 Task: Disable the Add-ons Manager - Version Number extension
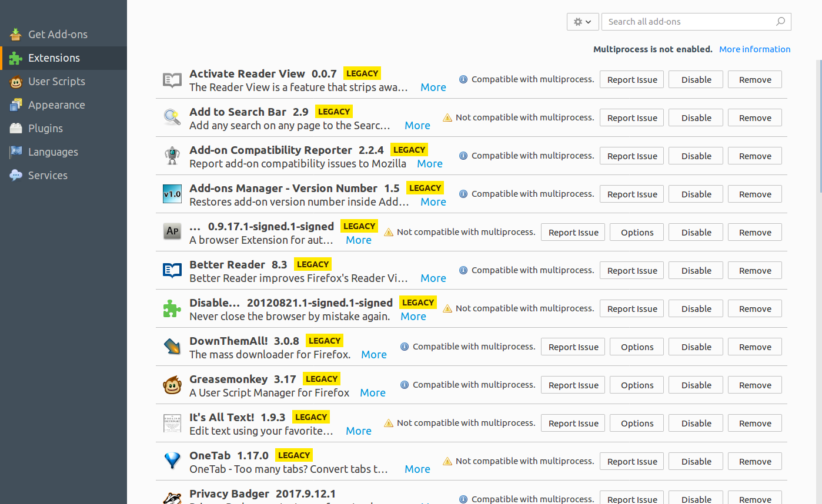coord(696,194)
